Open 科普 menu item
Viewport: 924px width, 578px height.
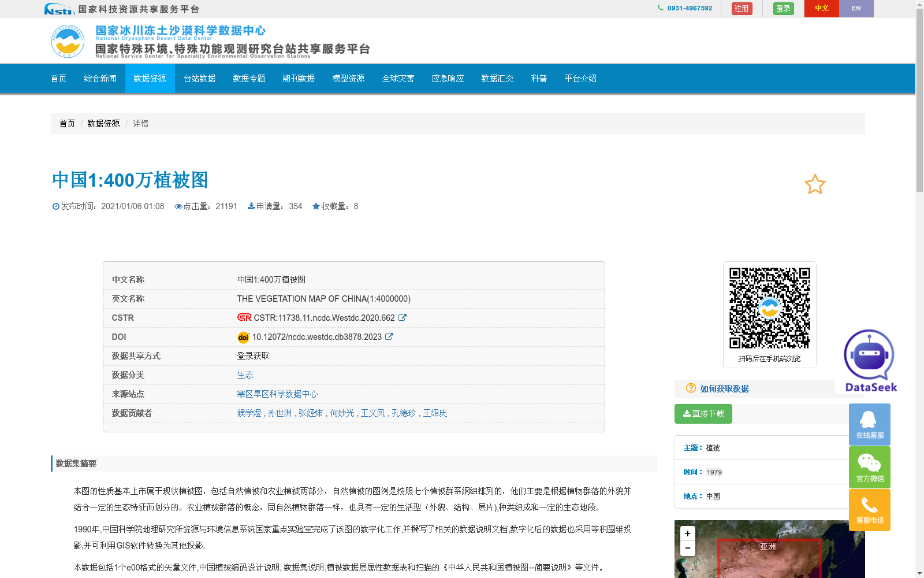tap(539, 79)
